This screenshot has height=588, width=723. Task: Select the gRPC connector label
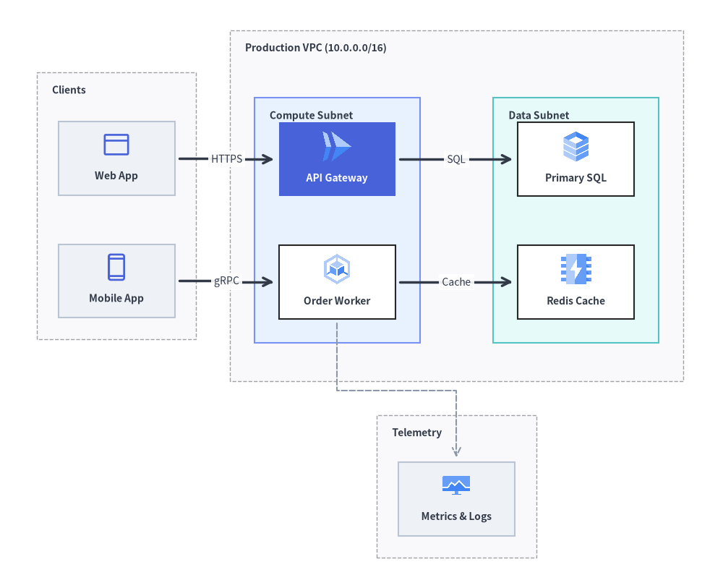click(x=226, y=281)
